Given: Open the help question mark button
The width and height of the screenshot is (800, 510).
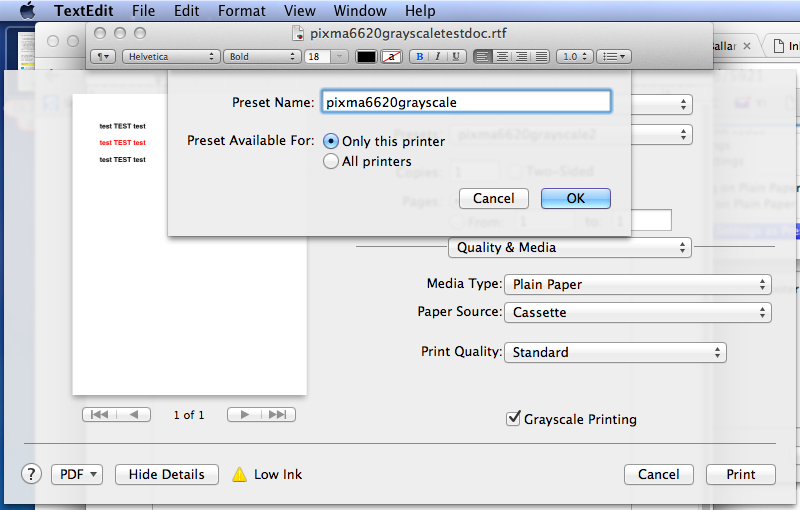Looking at the screenshot, I should (31, 474).
